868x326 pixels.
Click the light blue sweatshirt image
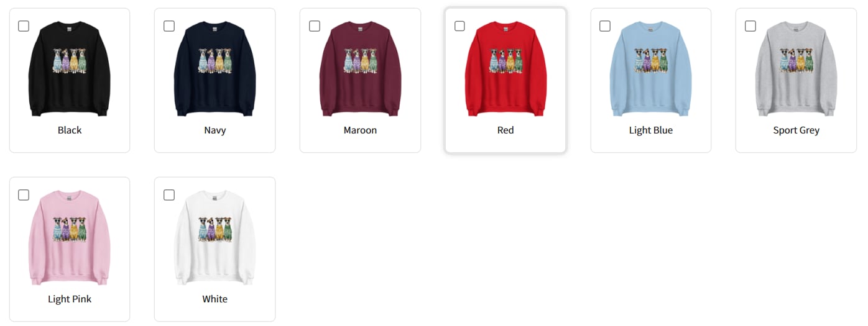click(651, 68)
